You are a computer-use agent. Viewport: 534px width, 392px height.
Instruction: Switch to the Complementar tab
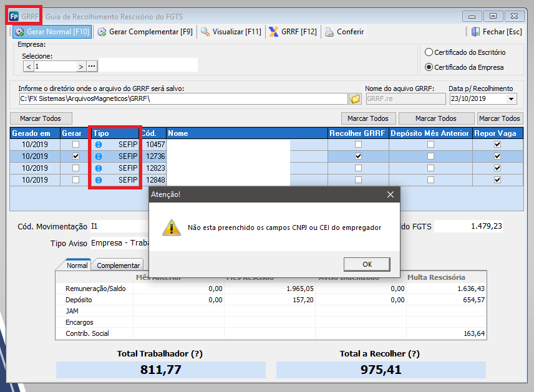point(119,265)
